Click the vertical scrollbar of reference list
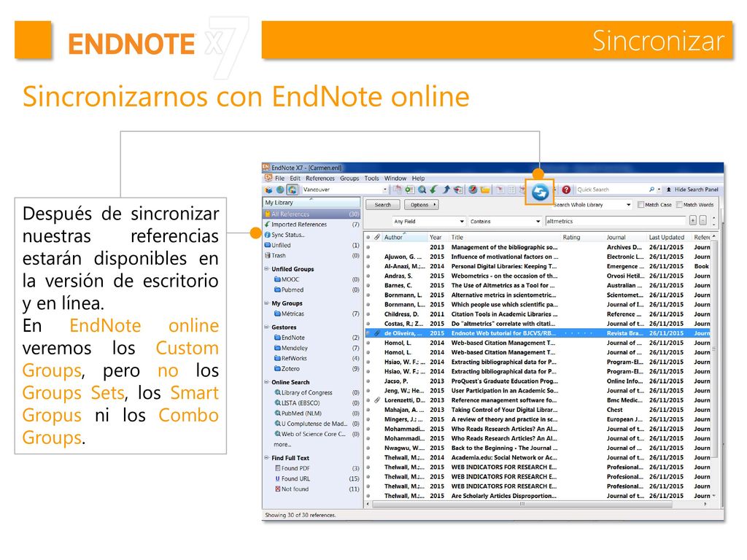The image size is (747, 560). pyautogui.click(x=713, y=350)
